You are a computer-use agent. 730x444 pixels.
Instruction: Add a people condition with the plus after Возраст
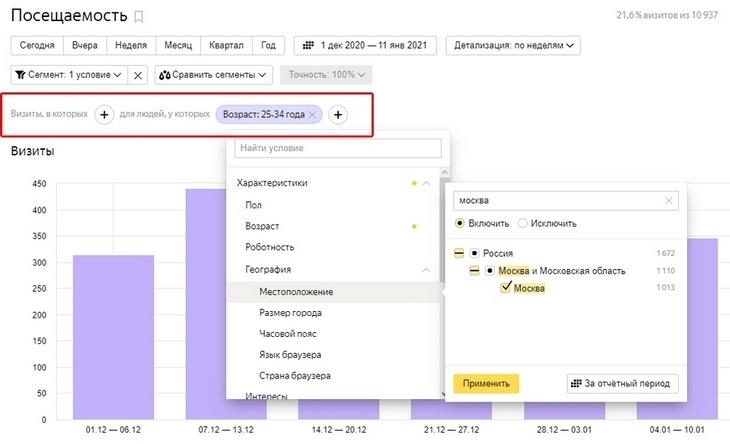338,115
